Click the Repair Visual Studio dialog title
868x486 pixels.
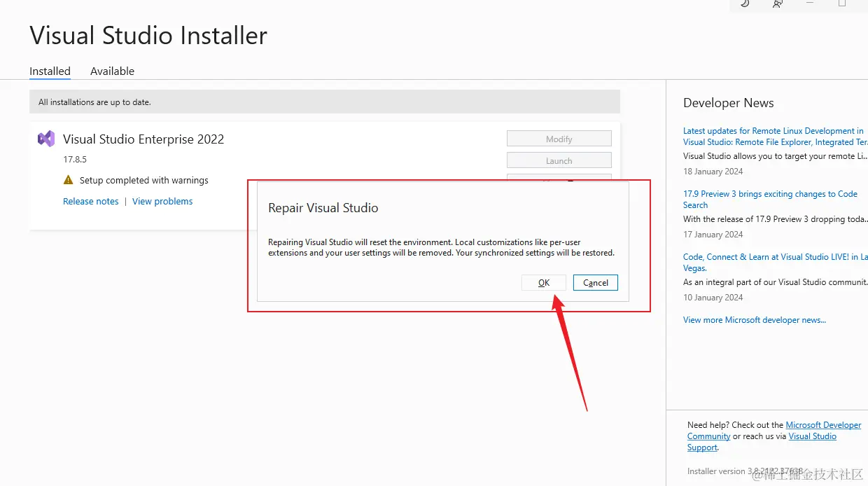pos(323,208)
